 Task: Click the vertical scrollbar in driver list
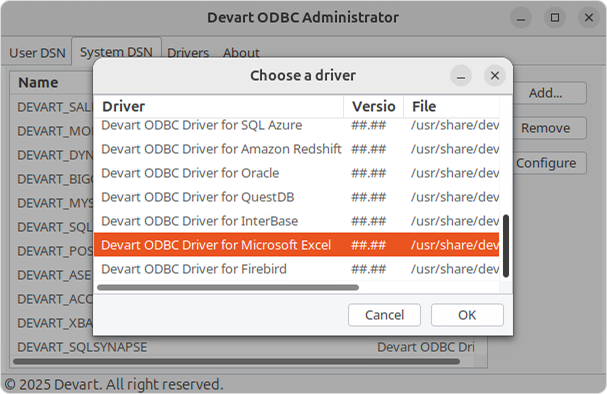point(506,246)
